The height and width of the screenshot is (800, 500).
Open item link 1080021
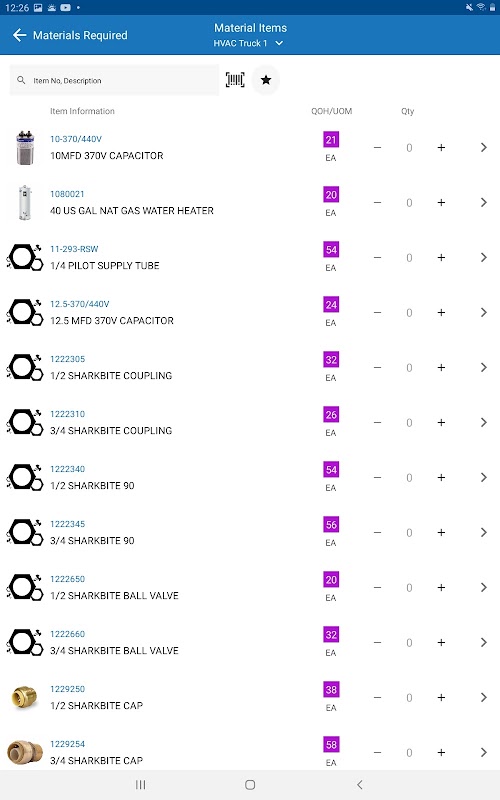(67, 194)
